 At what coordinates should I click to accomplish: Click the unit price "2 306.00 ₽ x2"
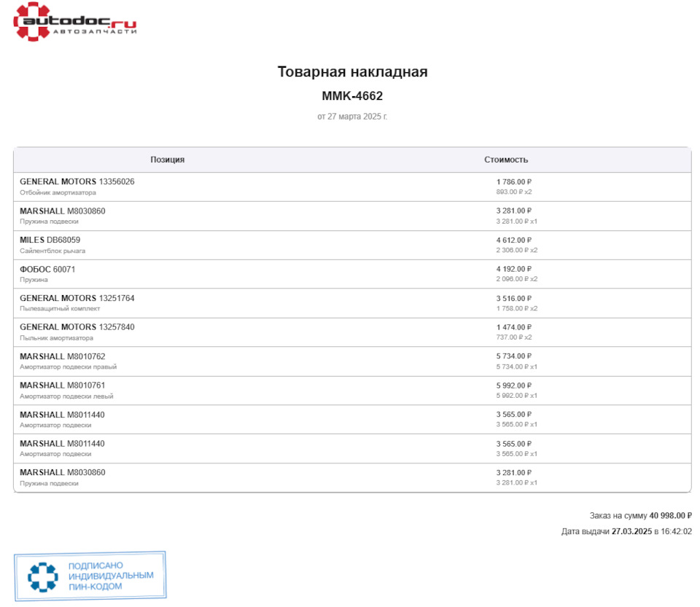point(516,250)
